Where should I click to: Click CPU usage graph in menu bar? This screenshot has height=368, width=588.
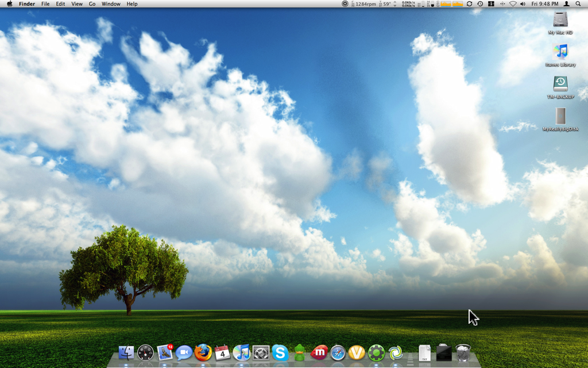click(451, 4)
